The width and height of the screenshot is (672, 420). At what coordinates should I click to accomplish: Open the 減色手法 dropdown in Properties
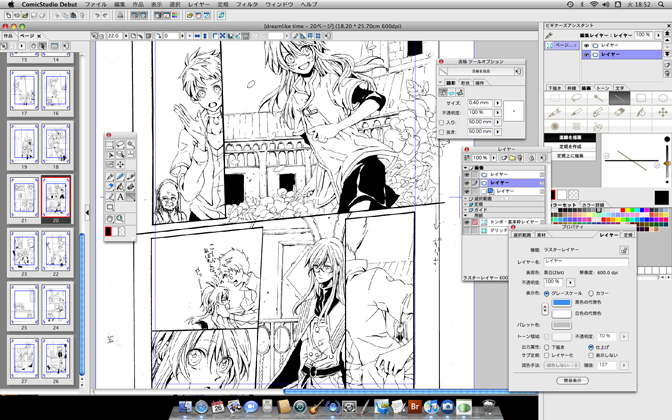click(561, 366)
